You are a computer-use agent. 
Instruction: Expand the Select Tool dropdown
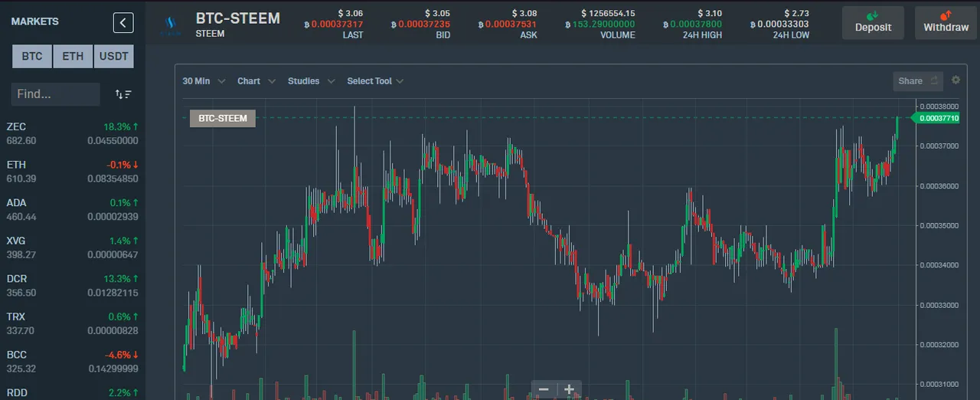pos(375,81)
